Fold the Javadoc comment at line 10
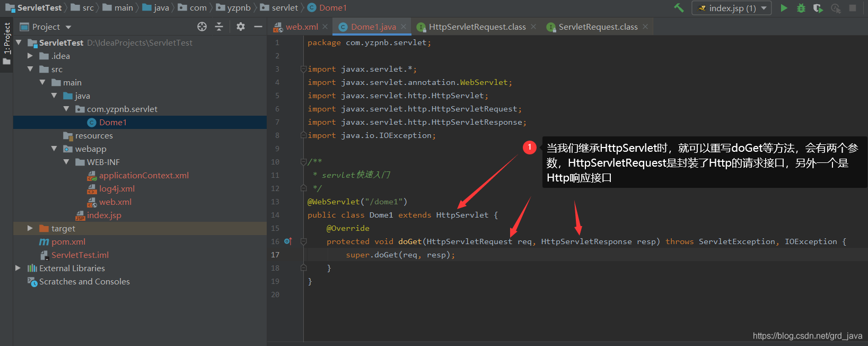Image resolution: width=868 pixels, height=346 pixels. pos(303,162)
